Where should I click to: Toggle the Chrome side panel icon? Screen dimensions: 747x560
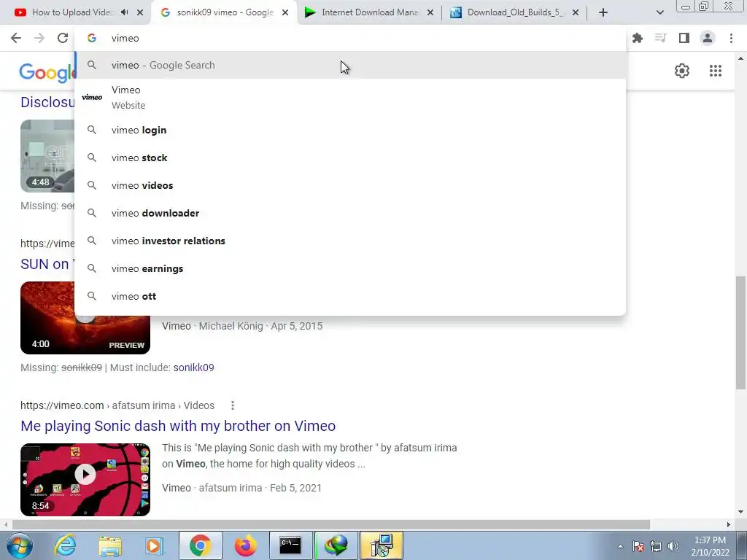click(684, 38)
